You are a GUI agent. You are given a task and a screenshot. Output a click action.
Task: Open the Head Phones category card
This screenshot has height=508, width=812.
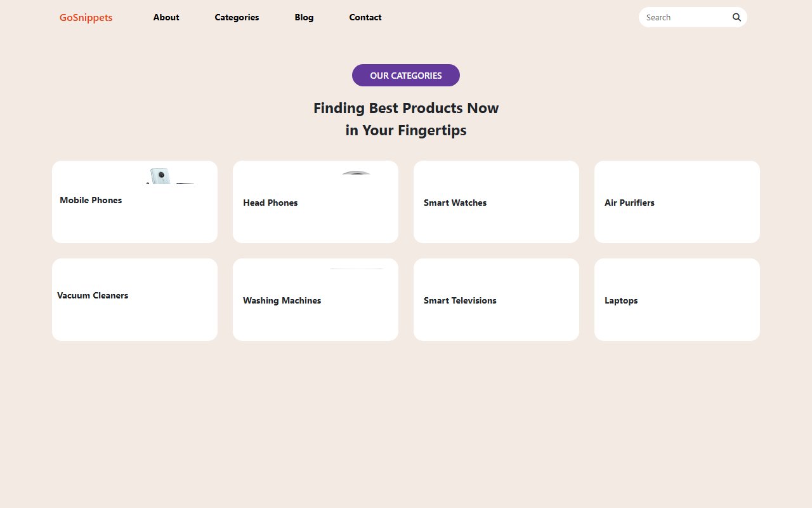(315, 202)
